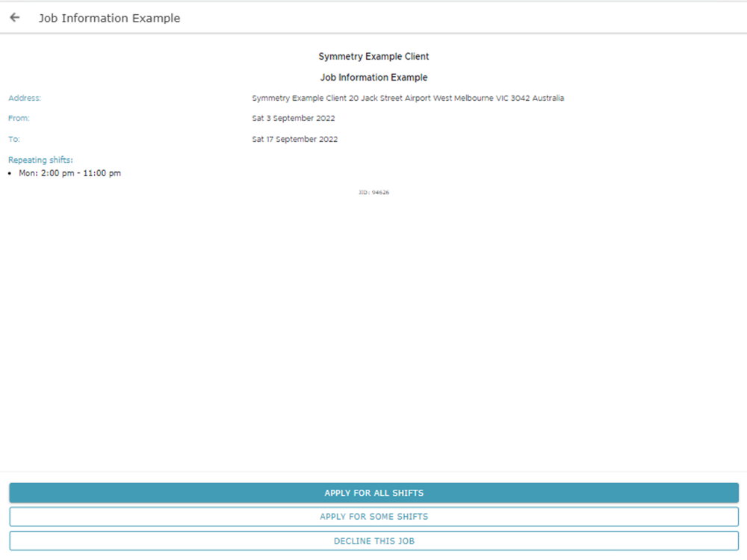This screenshot has height=560, width=747.
Task: Click the Symmetry Example Client heading
Action: (374, 56)
